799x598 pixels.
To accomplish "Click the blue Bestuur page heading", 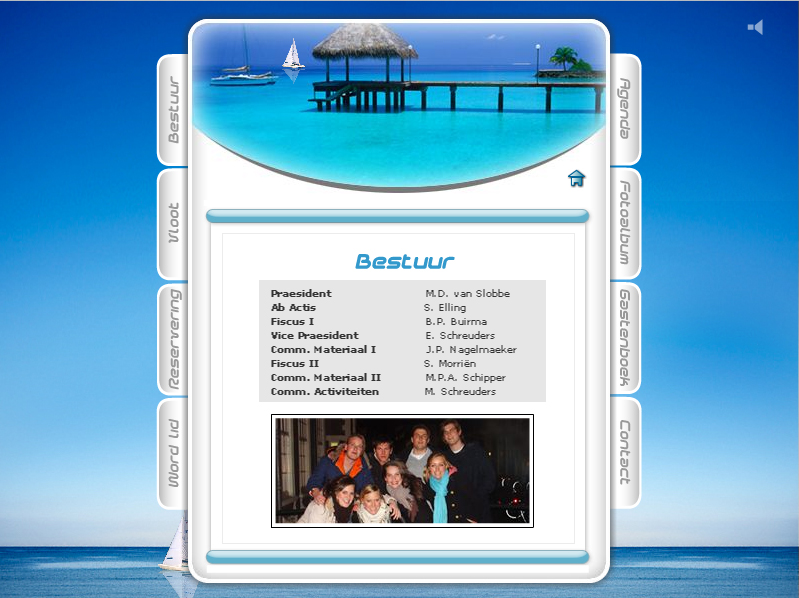I will coord(404,262).
